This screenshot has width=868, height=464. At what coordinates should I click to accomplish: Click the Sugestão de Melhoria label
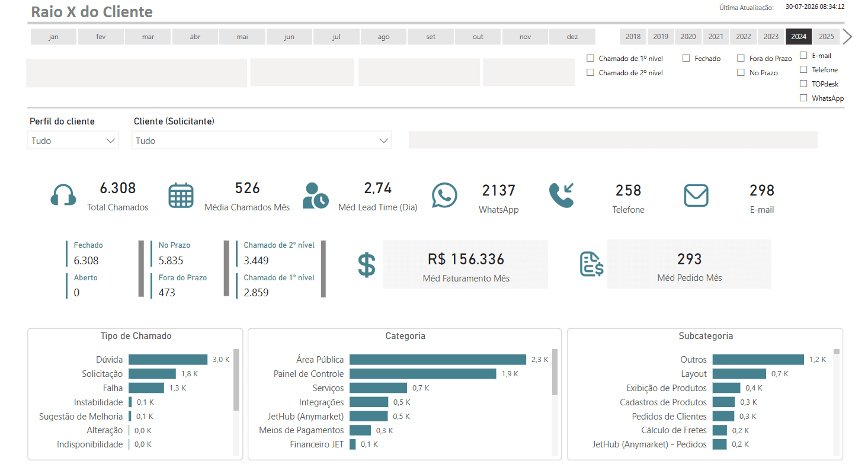(x=81, y=416)
